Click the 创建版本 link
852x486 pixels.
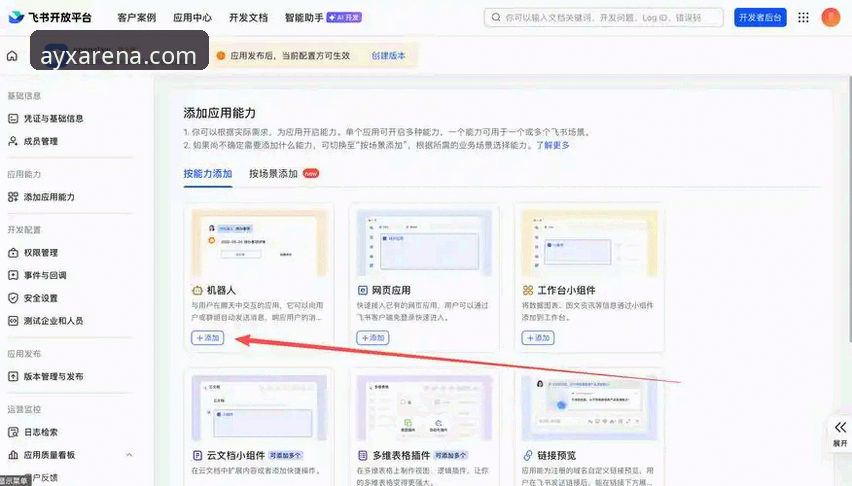[x=388, y=55]
